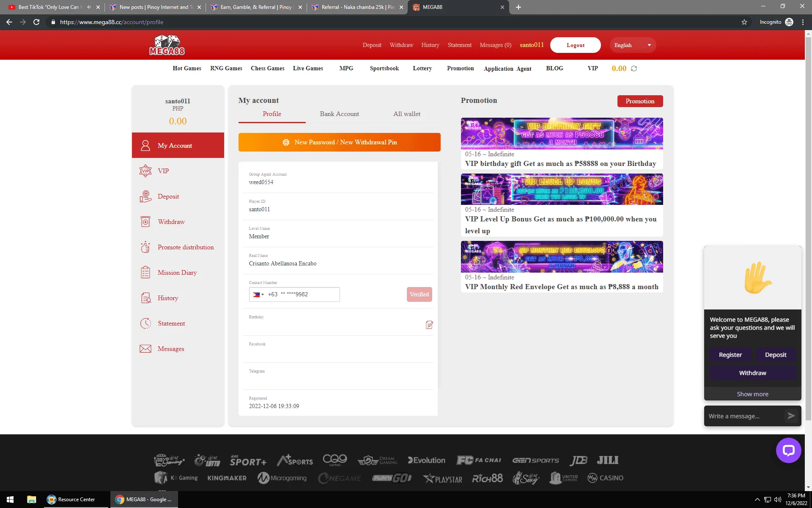Click Deposit in the chat widget
The width and height of the screenshot is (812, 508).
click(x=776, y=355)
